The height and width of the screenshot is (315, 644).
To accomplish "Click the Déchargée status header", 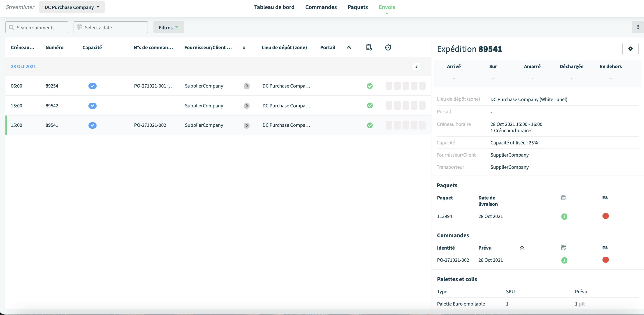I will click(572, 66).
